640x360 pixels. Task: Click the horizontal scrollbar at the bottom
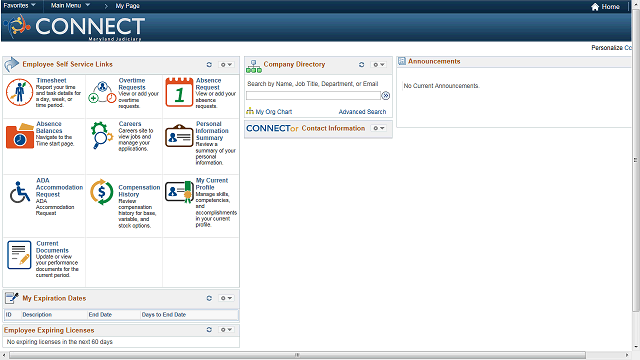pyautogui.click(x=297, y=355)
